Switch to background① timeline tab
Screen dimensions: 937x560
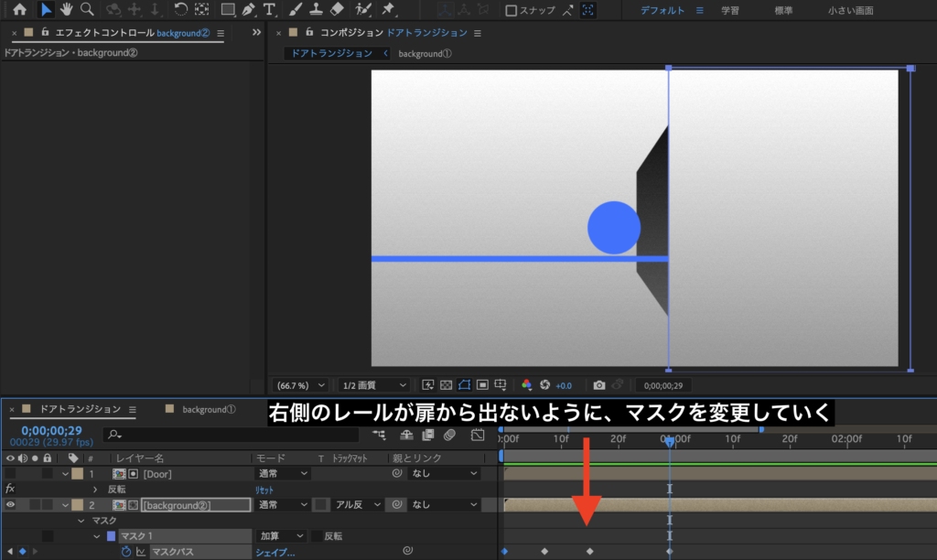(209, 409)
